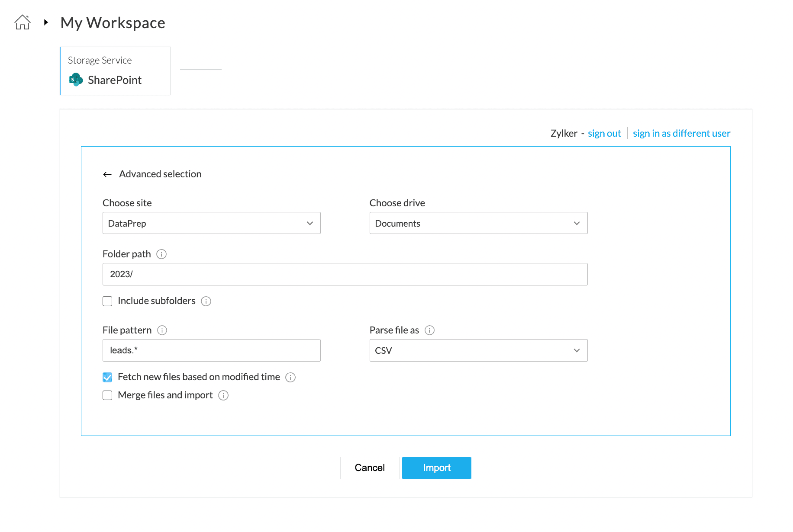The image size is (793, 532).
Task: Enable the Include subfolders checkbox
Action: pyautogui.click(x=107, y=301)
